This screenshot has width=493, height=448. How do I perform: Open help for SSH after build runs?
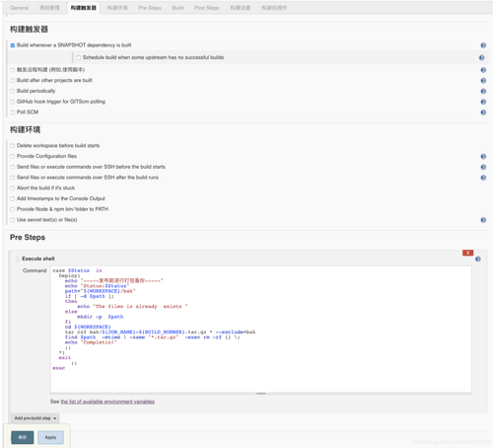[x=483, y=178]
